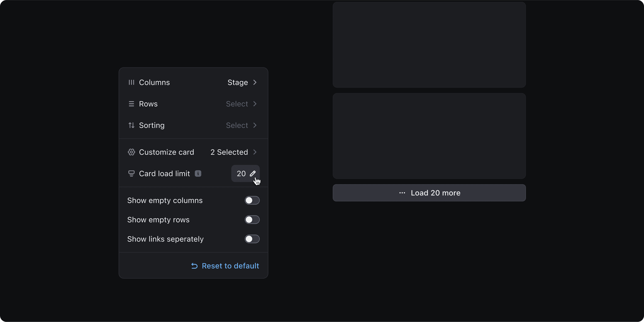
Task: Turn on Show empty rows switch
Action: (x=252, y=220)
